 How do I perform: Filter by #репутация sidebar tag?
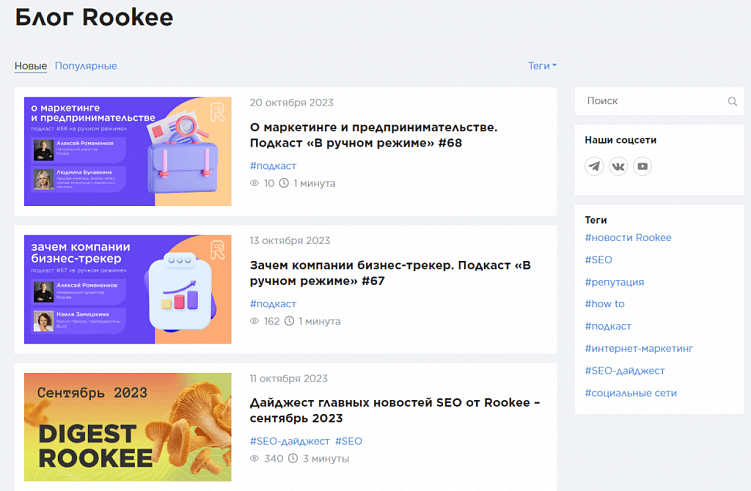pyautogui.click(x=614, y=282)
